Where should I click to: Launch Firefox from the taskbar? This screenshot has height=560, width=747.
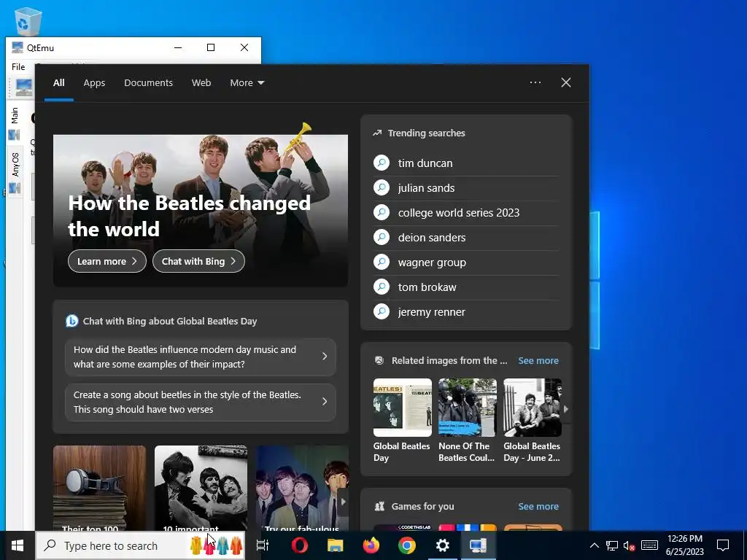pyautogui.click(x=371, y=545)
